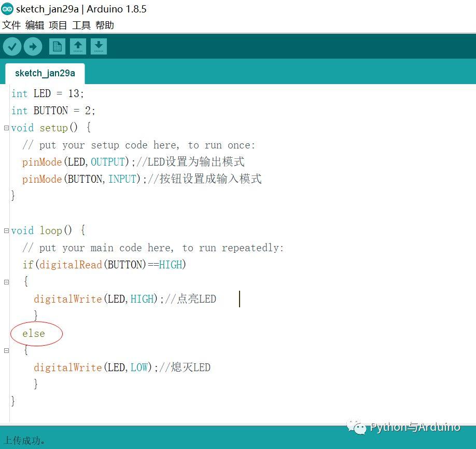This screenshot has width=476, height=449.
Task: Click the line 'int LED = 13;'
Action: [47, 93]
